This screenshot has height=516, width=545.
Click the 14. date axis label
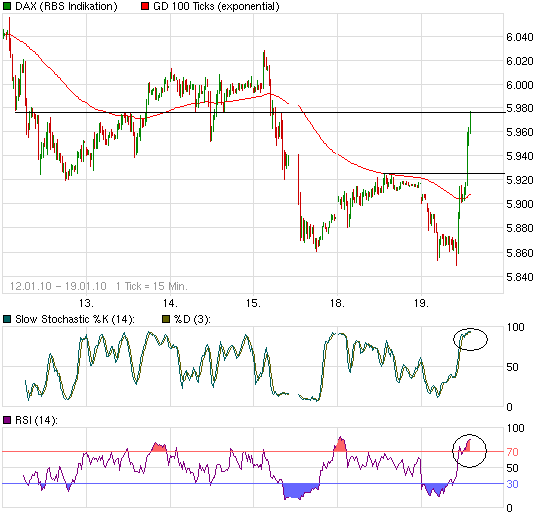pos(170,303)
